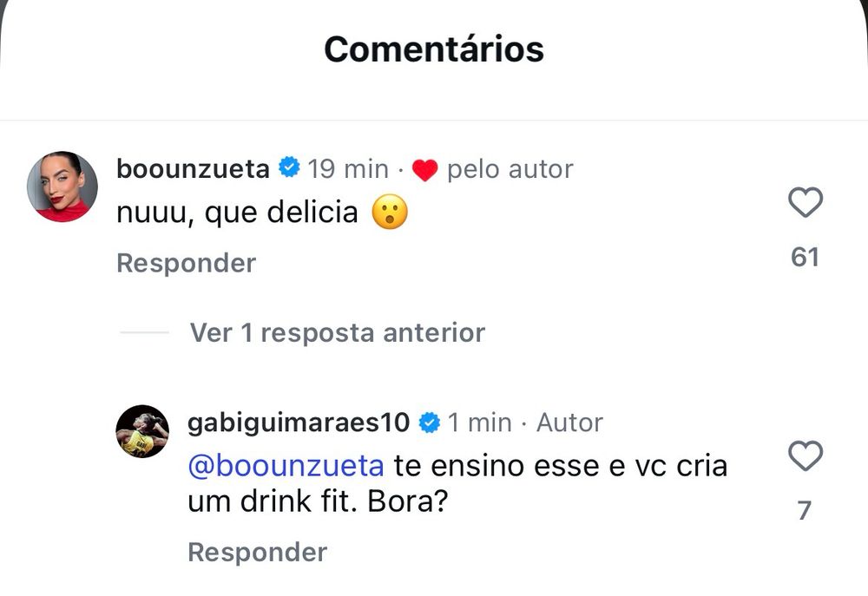Tap the "pelo autor" label
This screenshot has height=596, width=868.
tap(510, 169)
